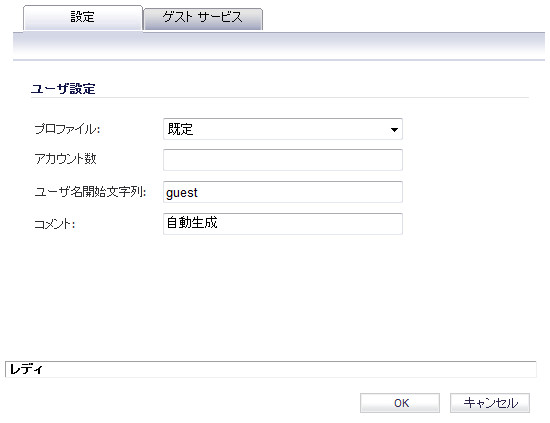Screen dimensions: 550x423
Task: Click the gradient band beneath the tabs
Action: pos(279,46)
